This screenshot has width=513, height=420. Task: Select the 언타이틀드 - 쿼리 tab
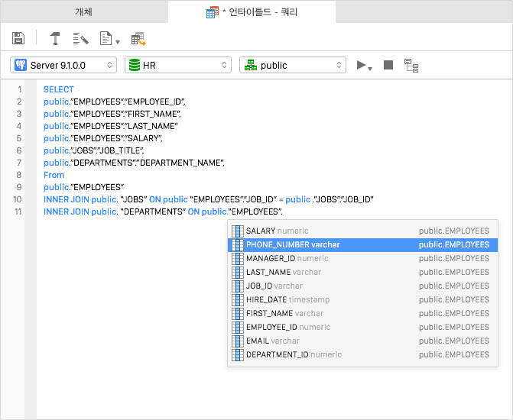[255, 12]
